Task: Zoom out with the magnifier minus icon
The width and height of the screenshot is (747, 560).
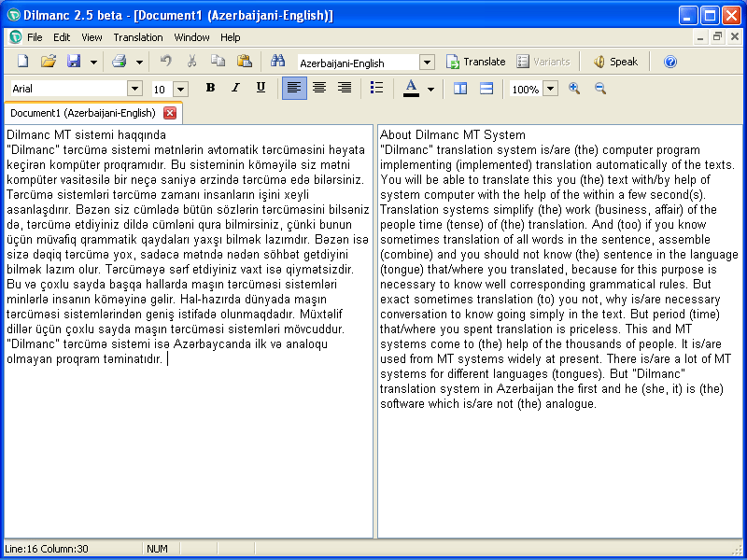Action: click(x=600, y=89)
